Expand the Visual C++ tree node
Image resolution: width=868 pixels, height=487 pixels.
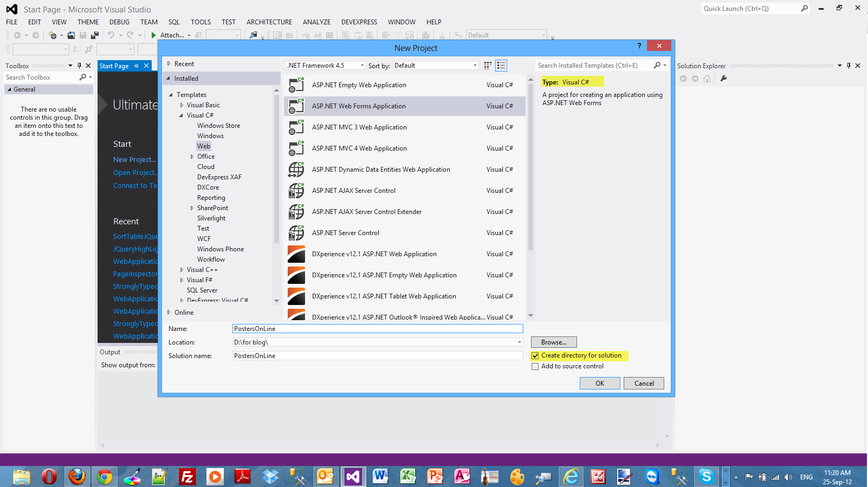[182, 270]
